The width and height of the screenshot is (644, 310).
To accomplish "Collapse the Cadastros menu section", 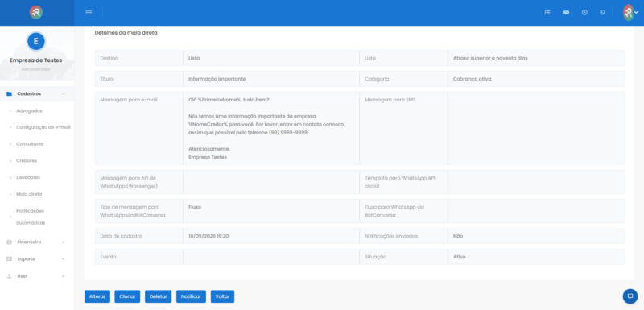I will [64, 93].
